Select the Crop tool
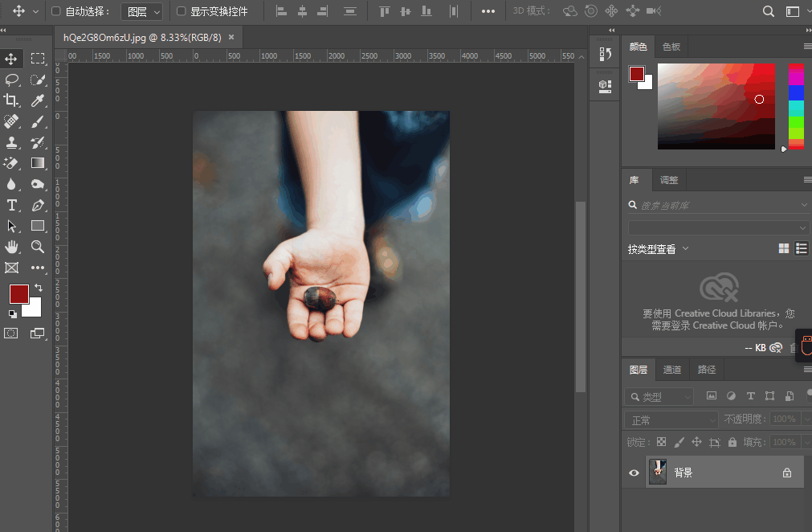 (x=12, y=100)
